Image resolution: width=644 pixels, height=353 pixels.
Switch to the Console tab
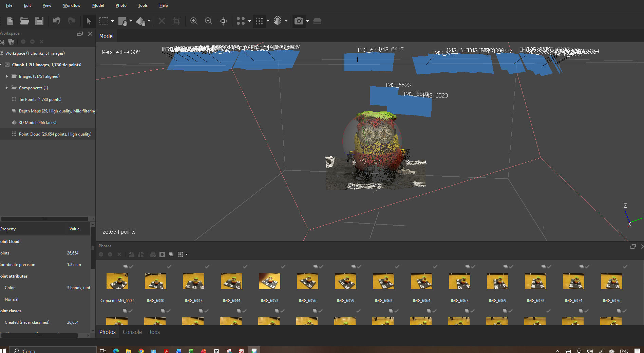point(132,332)
